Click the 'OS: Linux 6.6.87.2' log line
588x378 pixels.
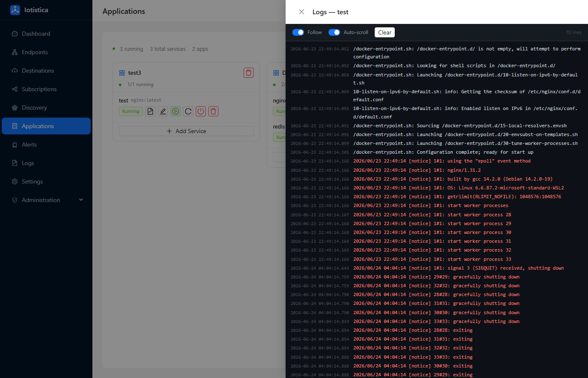(x=436, y=188)
